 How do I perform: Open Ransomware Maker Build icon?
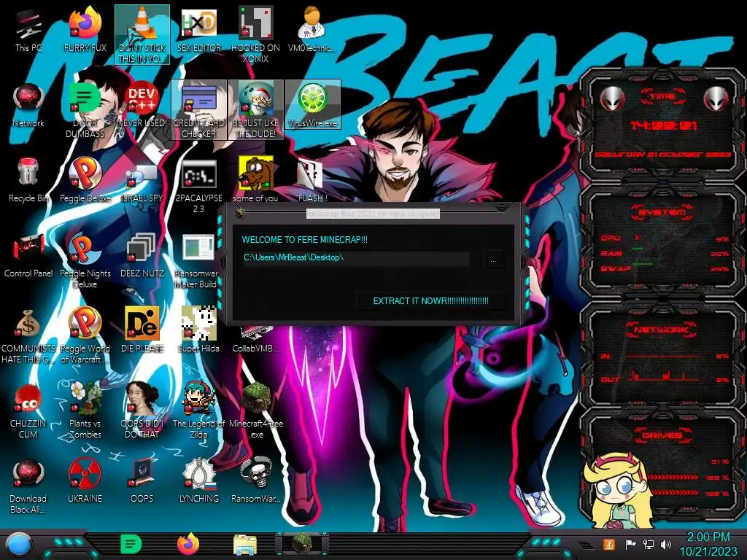pos(198,261)
